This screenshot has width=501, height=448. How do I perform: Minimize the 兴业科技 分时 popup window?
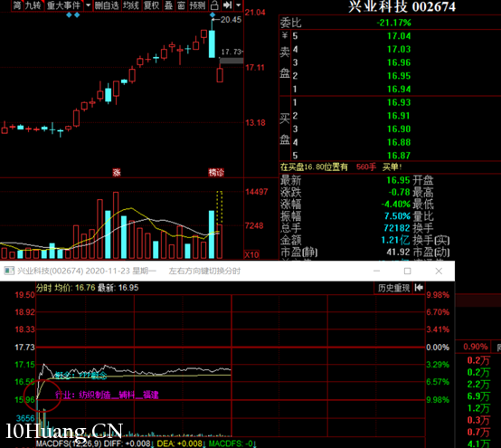(377, 271)
